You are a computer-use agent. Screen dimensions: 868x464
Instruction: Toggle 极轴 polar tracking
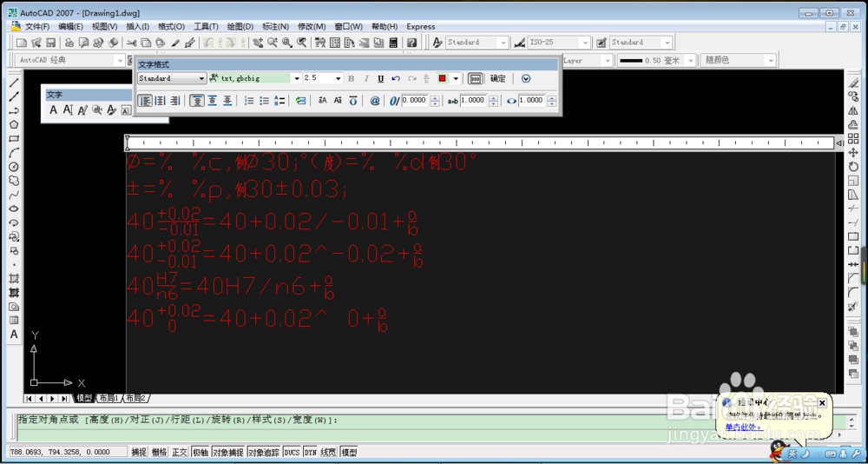pyautogui.click(x=200, y=453)
